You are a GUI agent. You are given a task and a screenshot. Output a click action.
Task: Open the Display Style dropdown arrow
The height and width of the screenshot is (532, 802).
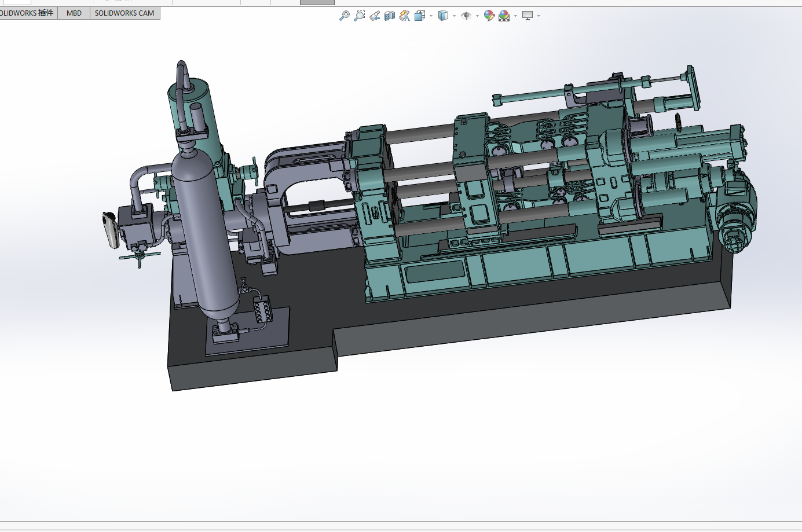tap(454, 16)
